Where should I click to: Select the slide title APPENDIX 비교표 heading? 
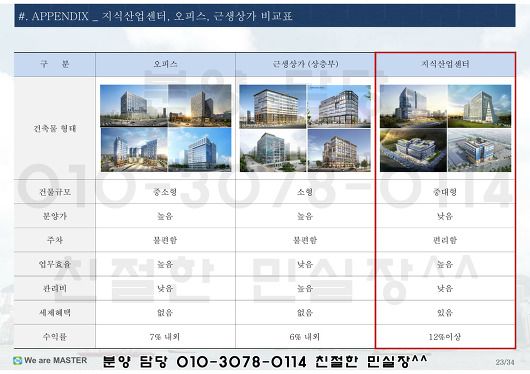[x=155, y=16]
